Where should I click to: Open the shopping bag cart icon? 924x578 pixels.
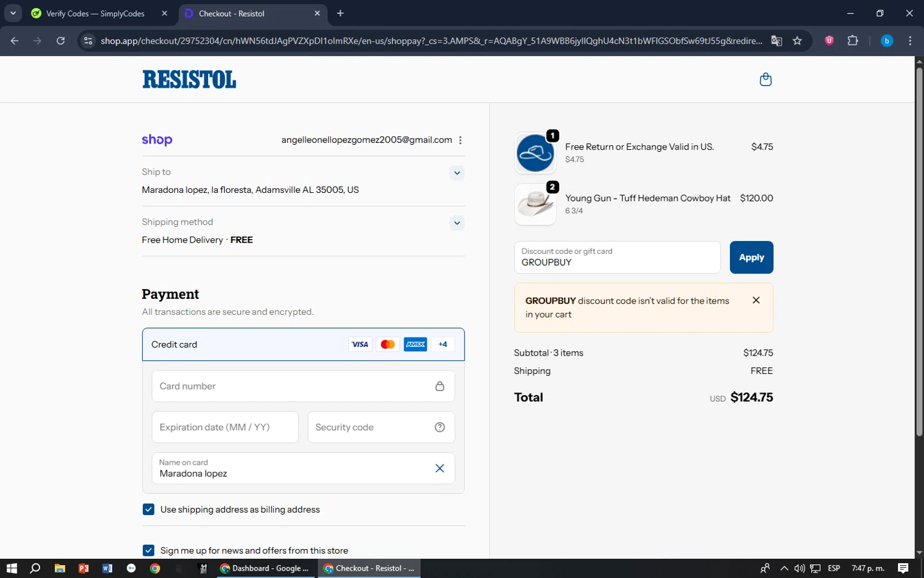coord(766,79)
